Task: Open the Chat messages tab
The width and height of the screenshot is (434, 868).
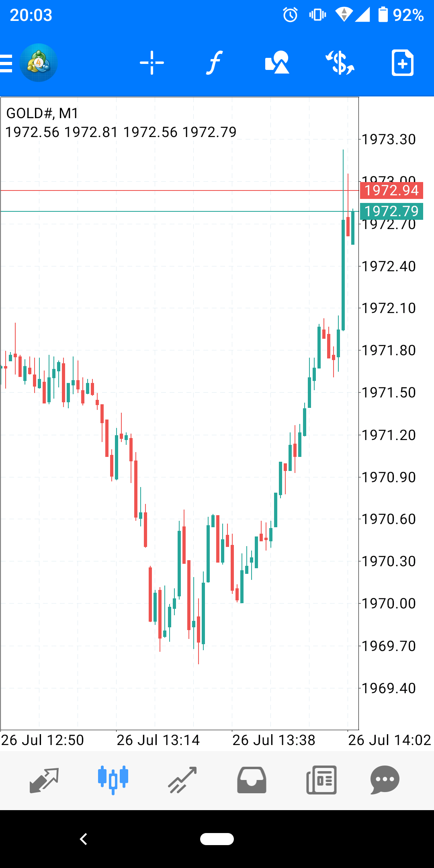Action: pyautogui.click(x=385, y=780)
